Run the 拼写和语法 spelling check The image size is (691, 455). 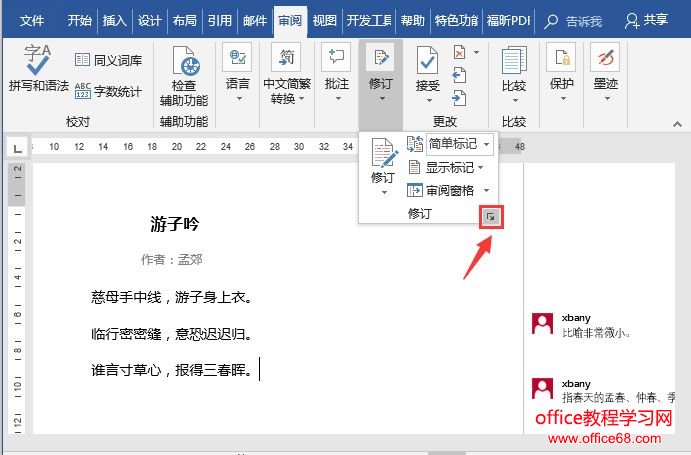pyautogui.click(x=38, y=68)
